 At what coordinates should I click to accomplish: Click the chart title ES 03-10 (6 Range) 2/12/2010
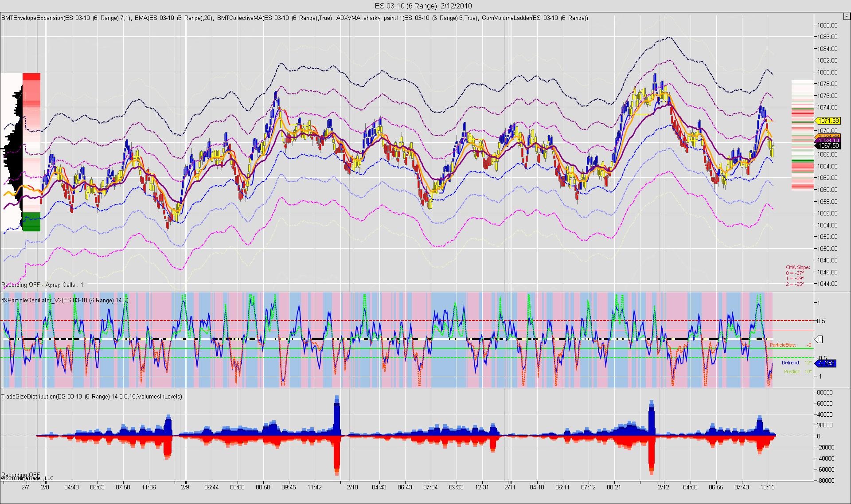point(423,6)
